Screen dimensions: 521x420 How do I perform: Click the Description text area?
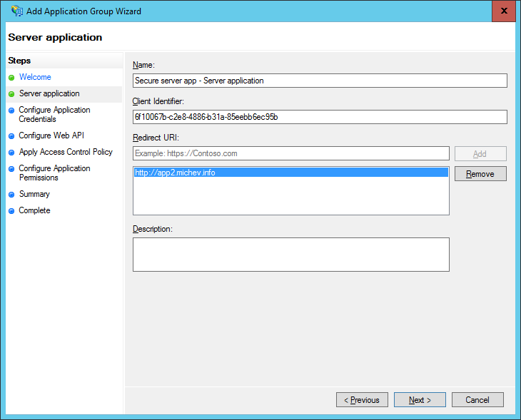click(x=290, y=255)
